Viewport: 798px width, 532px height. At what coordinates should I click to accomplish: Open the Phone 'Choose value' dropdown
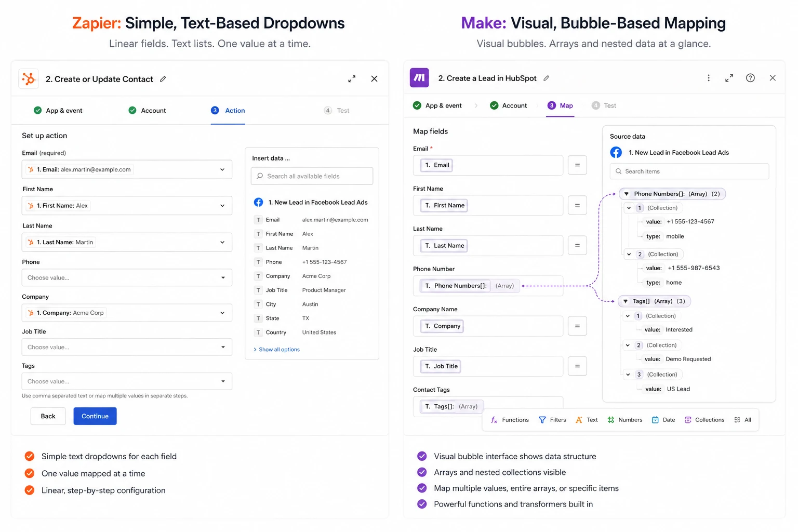tap(127, 277)
